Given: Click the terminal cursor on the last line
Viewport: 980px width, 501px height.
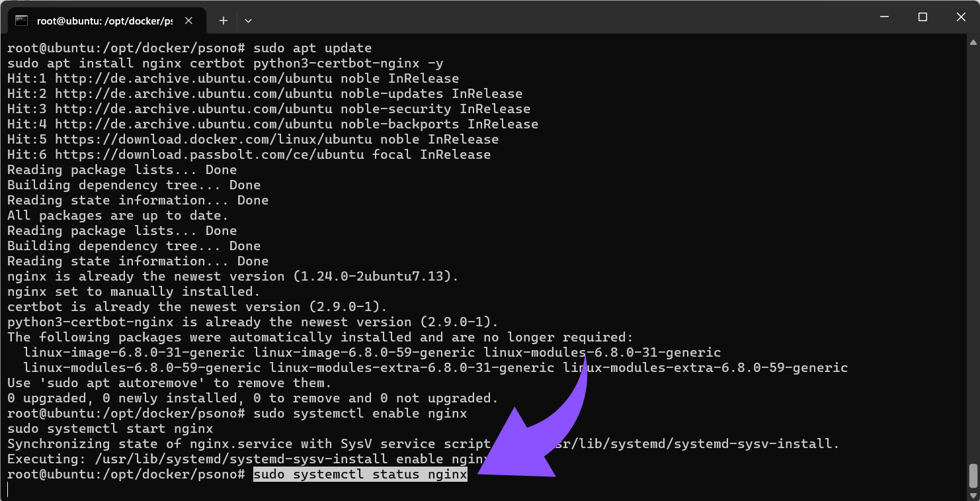Looking at the screenshot, I should coord(8,490).
